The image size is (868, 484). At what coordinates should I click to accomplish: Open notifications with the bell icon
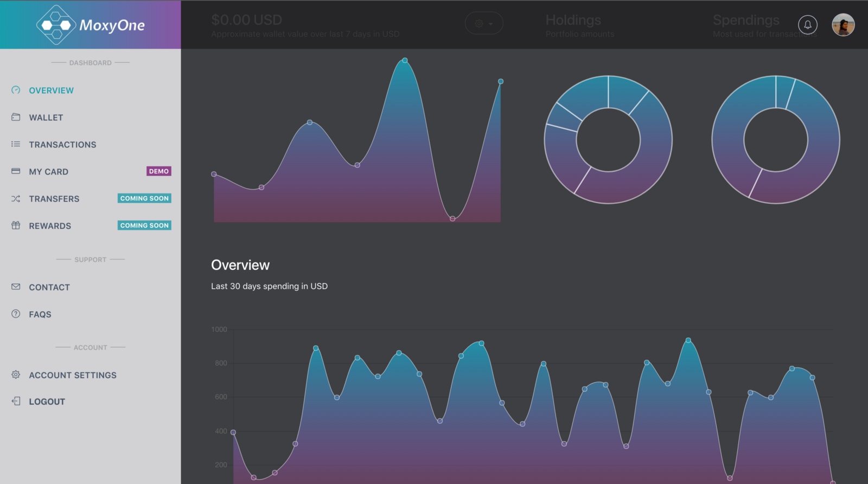coord(808,24)
